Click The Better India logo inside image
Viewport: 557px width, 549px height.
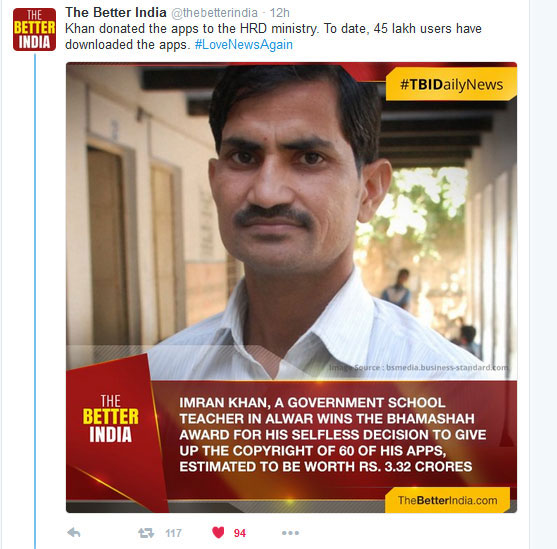click(110, 419)
